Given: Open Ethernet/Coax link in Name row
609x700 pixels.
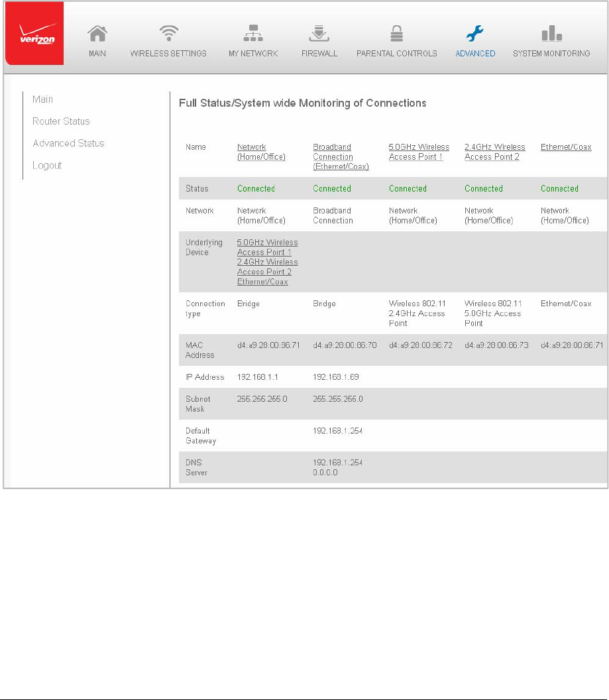Looking at the screenshot, I should coord(566,147).
